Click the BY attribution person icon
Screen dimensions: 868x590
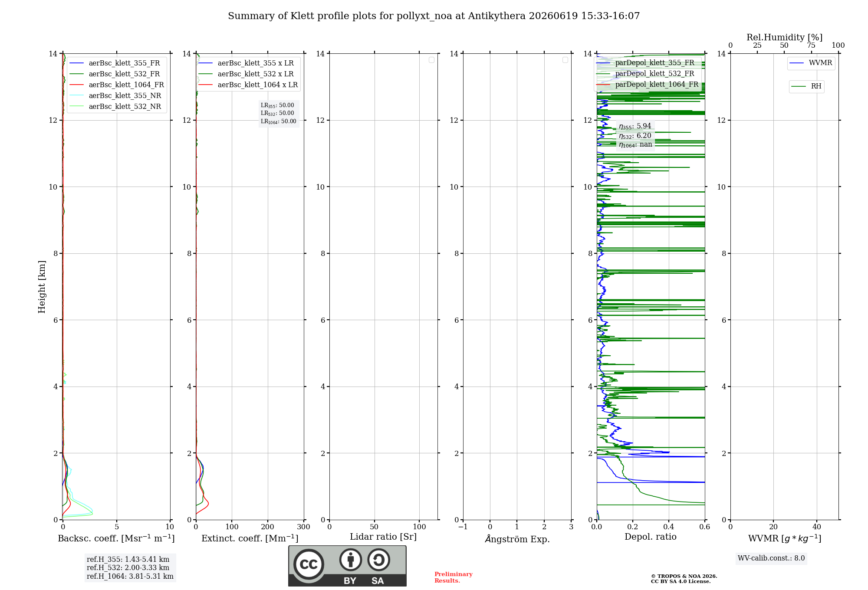[x=351, y=560]
